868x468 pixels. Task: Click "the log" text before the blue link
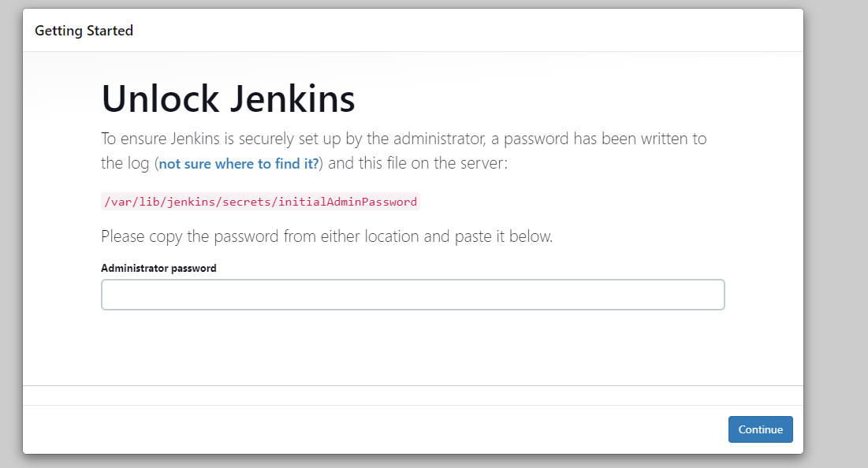[x=125, y=164]
